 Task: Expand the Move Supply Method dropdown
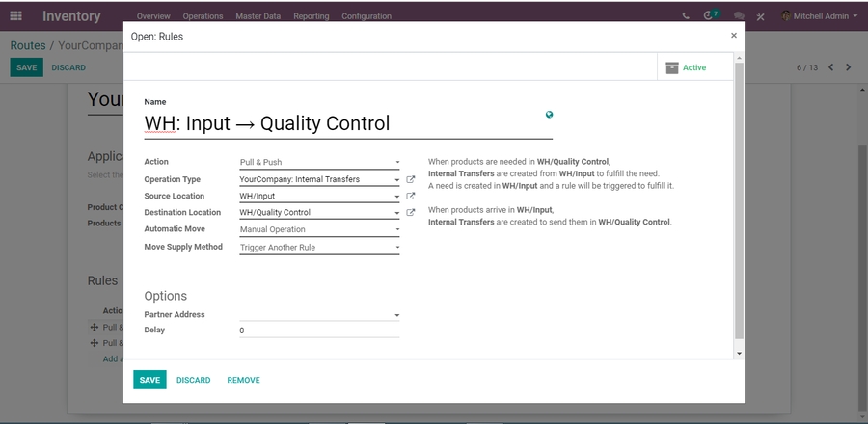318,248
